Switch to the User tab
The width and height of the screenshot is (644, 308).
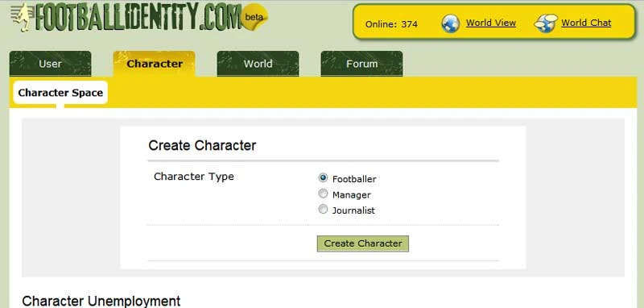pyautogui.click(x=50, y=64)
